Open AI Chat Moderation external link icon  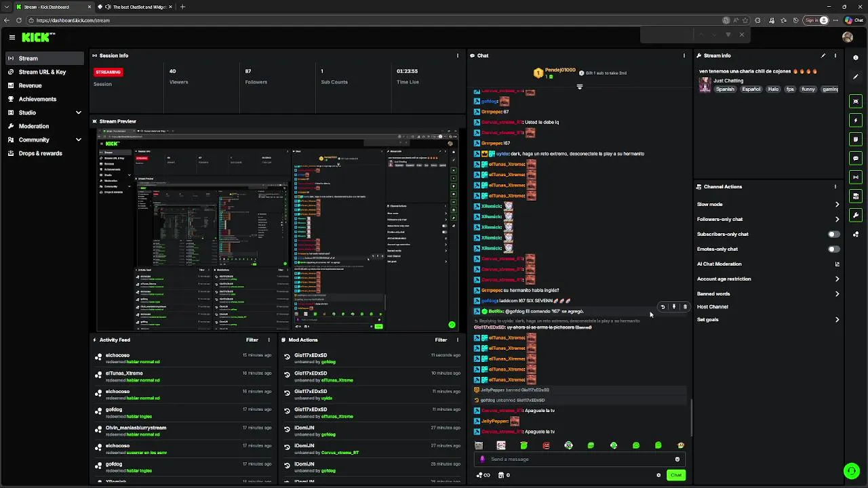[x=837, y=264]
